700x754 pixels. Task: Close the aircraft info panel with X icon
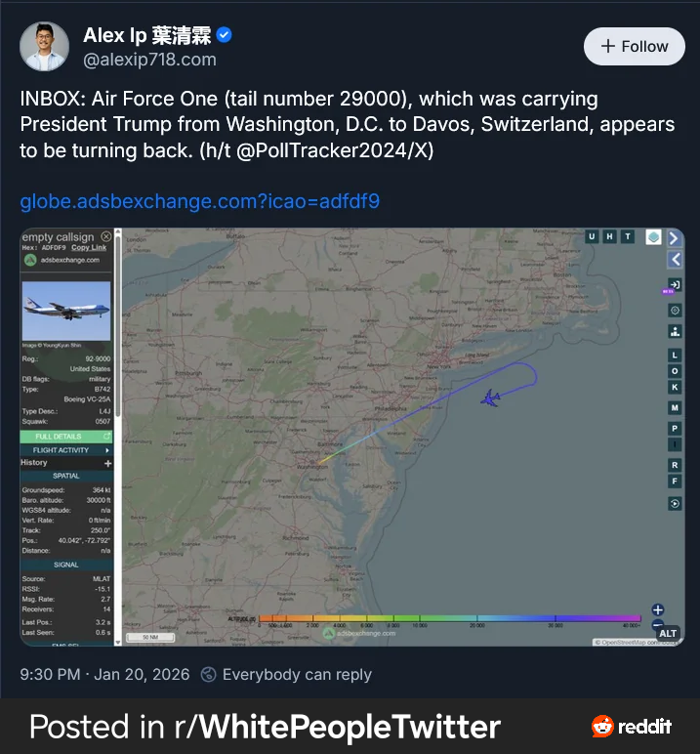pyautogui.click(x=106, y=237)
